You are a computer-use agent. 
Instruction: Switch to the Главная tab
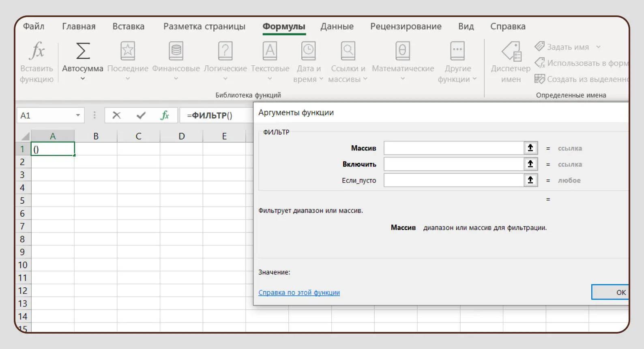79,26
